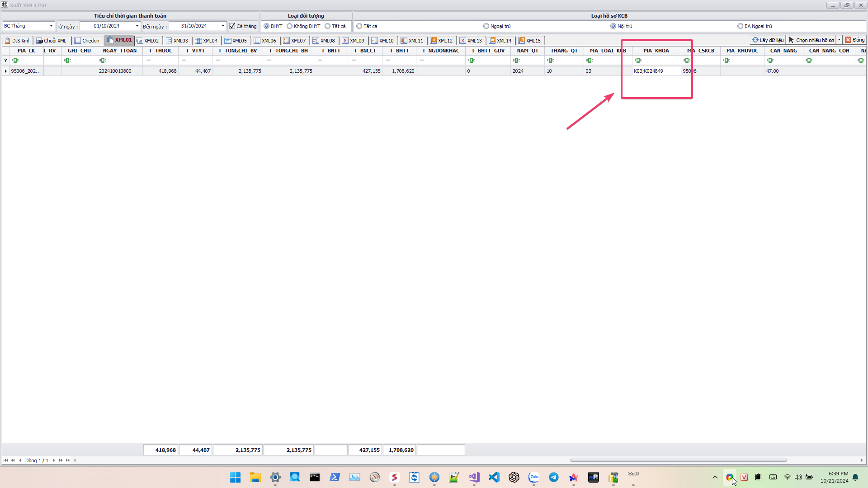Click the red Đóng close icon
Screen dimensions: 868x488
(x=848, y=40)
